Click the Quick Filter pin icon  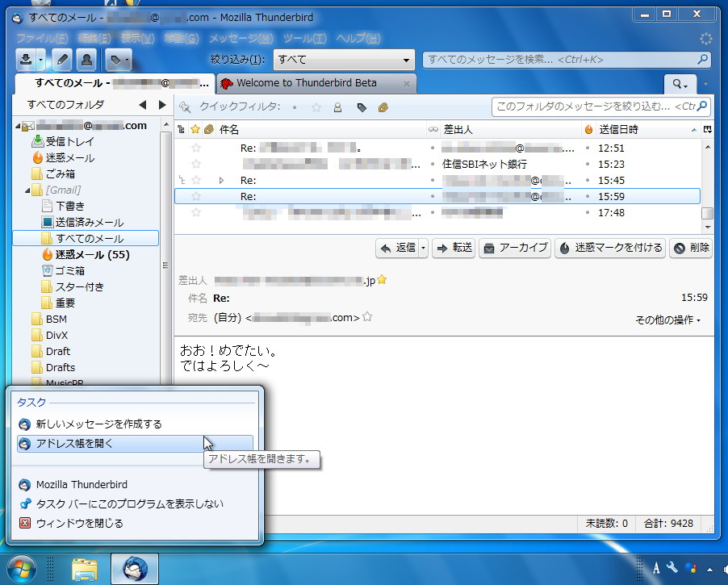pyautogui.click(x=184, y=106)
